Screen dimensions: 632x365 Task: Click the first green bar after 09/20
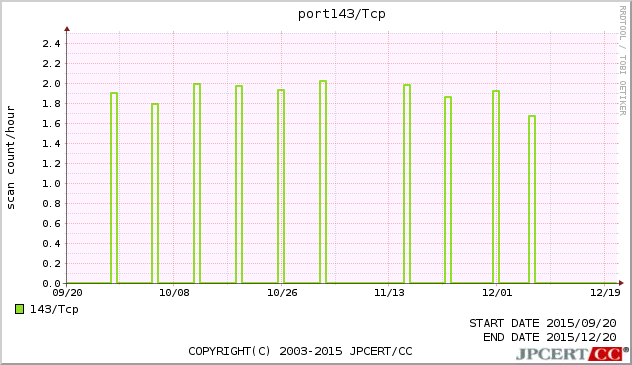click(x=114, y=188)
